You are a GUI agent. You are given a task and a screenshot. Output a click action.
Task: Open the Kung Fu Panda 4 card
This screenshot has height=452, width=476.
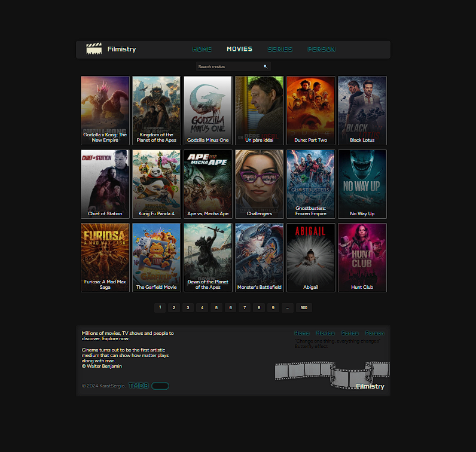156,184
